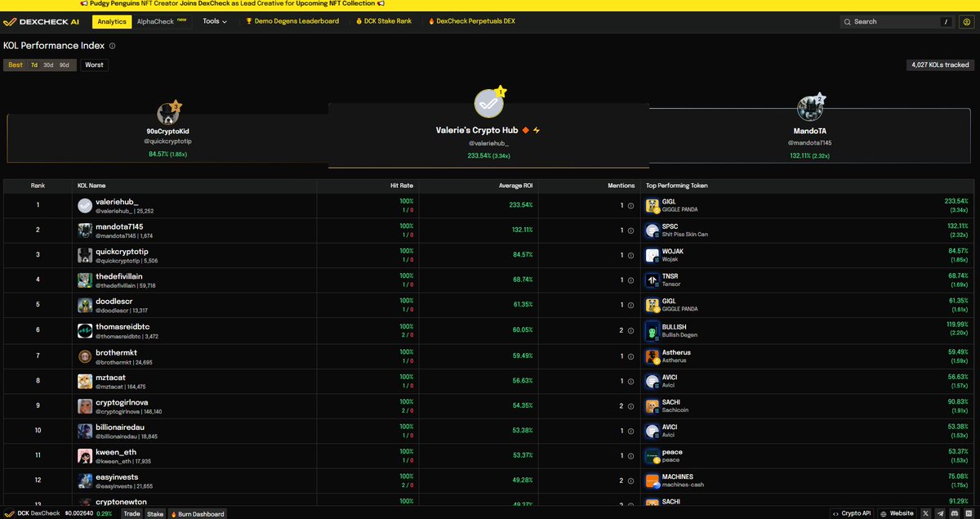Click BULLISH token icon
The image size is (980, 519).
click(x=653, y=331)
